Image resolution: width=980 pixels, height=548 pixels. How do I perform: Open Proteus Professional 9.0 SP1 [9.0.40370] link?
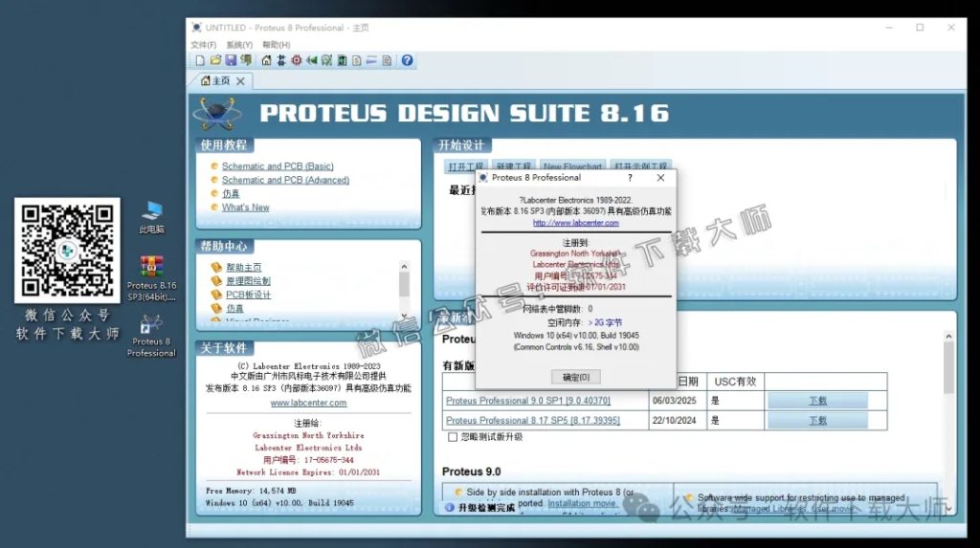(528, 401)
